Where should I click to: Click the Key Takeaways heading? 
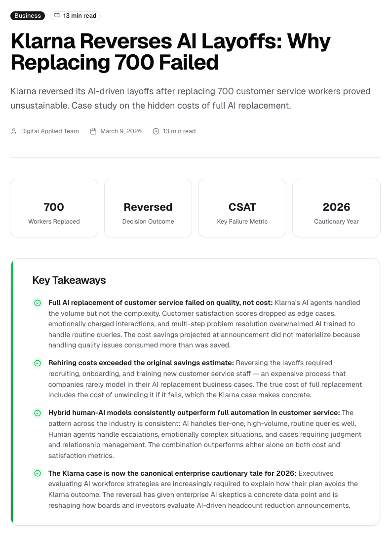coord(69,280)
